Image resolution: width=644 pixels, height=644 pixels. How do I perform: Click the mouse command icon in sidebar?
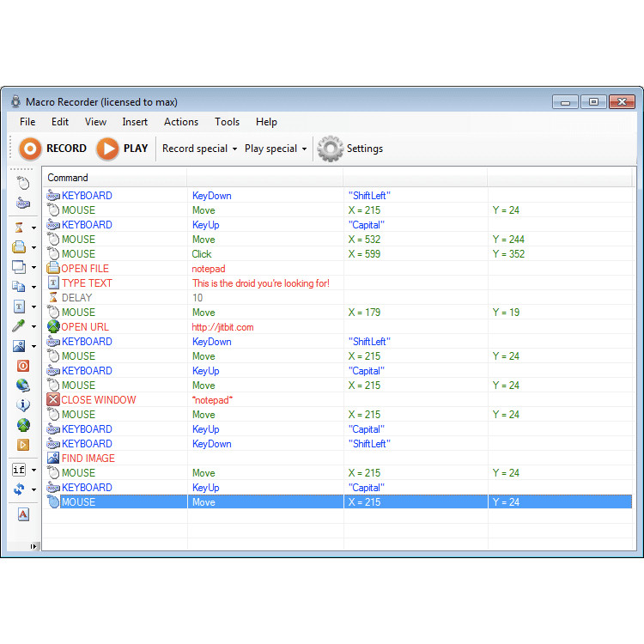tap(23, 183)
